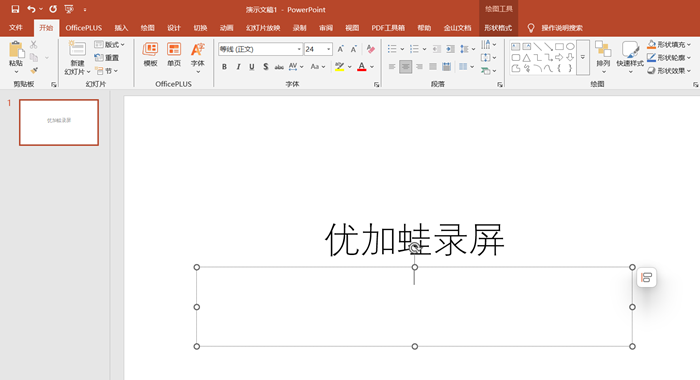This screenshot has width=700, height=380.
Task: Open font size dropdown
Action: 328,49
